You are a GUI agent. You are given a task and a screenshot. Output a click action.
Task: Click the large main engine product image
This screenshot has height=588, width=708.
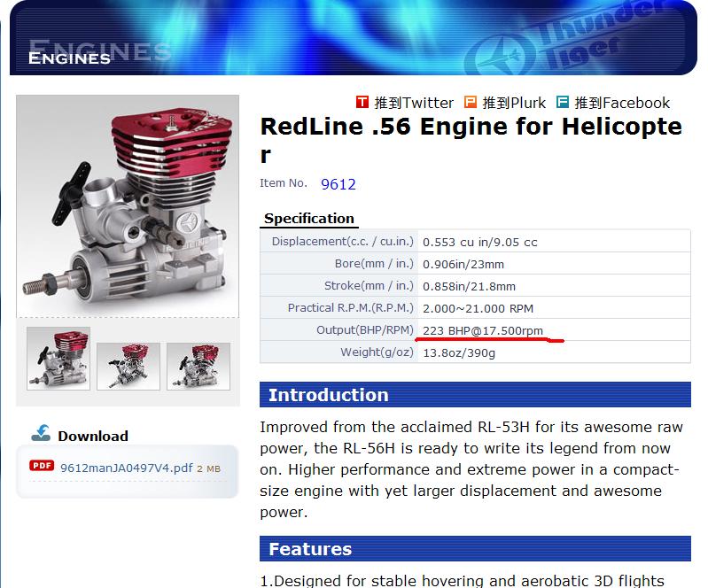[127, 205]
